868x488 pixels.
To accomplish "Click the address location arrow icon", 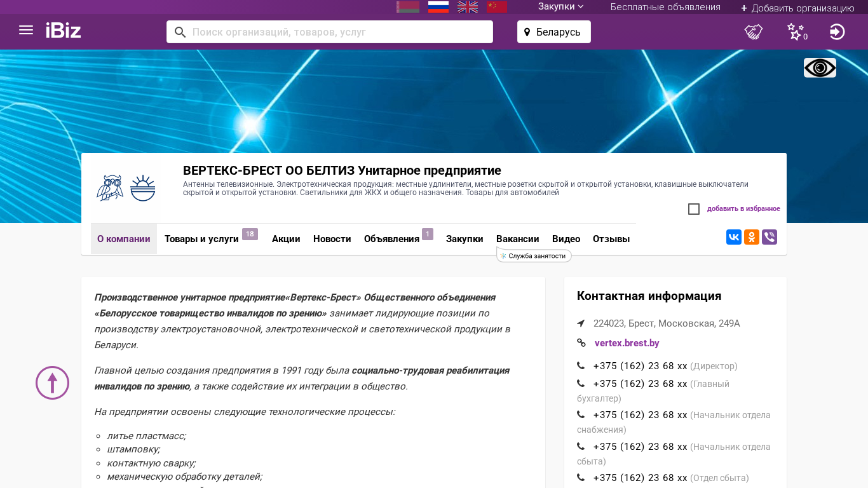I will 581,323.
